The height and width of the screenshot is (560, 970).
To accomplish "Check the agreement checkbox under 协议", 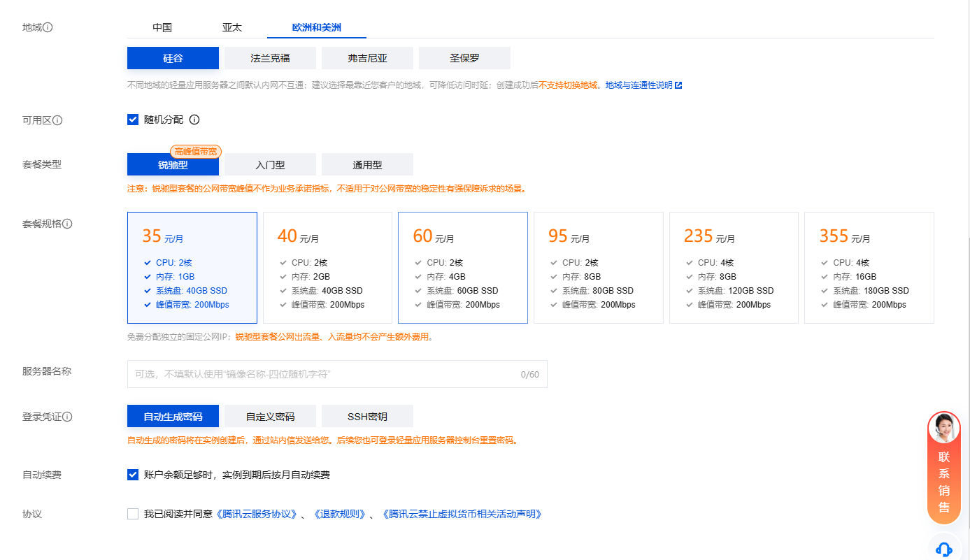I will (x=133, y=513).
